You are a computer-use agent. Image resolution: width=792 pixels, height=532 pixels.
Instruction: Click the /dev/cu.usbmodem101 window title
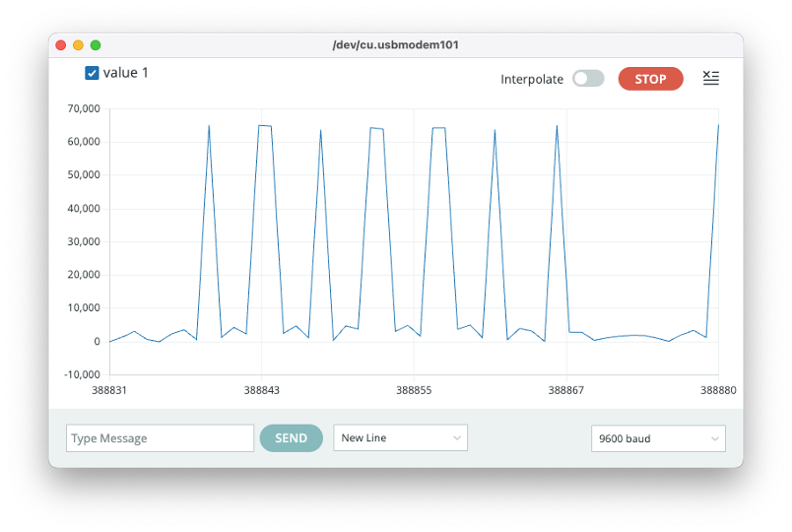[x=396, y=45]
